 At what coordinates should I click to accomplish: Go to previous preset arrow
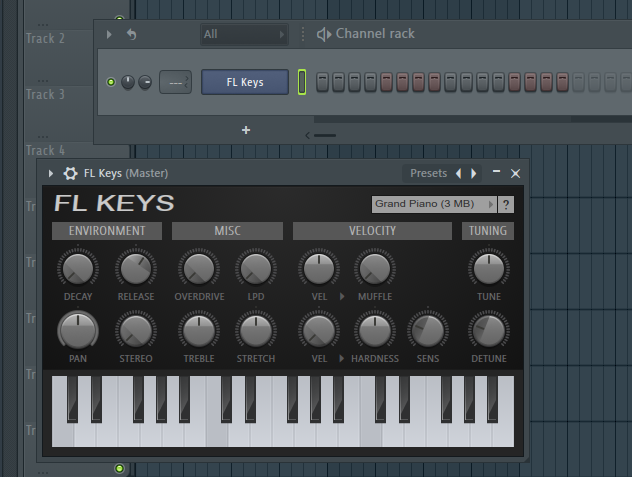(459, 173)
